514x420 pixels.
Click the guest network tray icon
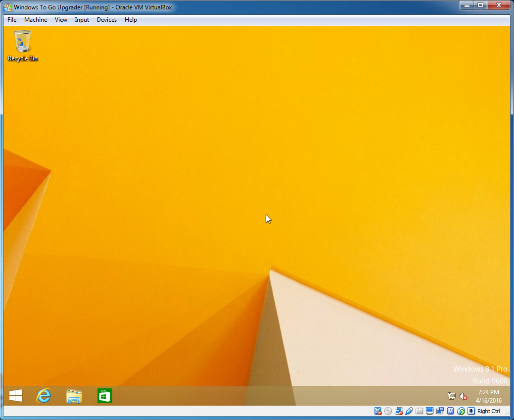click(451, 396)
